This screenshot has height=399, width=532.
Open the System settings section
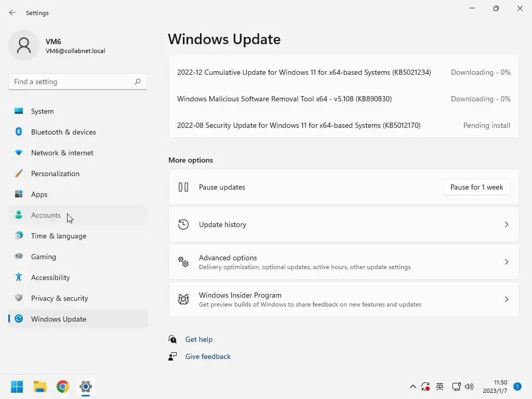pyautogui.click(x=43, y=111)
